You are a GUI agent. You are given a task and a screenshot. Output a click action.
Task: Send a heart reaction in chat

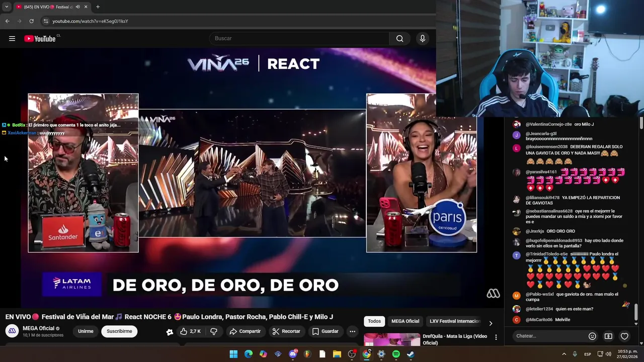click(624, 336)
